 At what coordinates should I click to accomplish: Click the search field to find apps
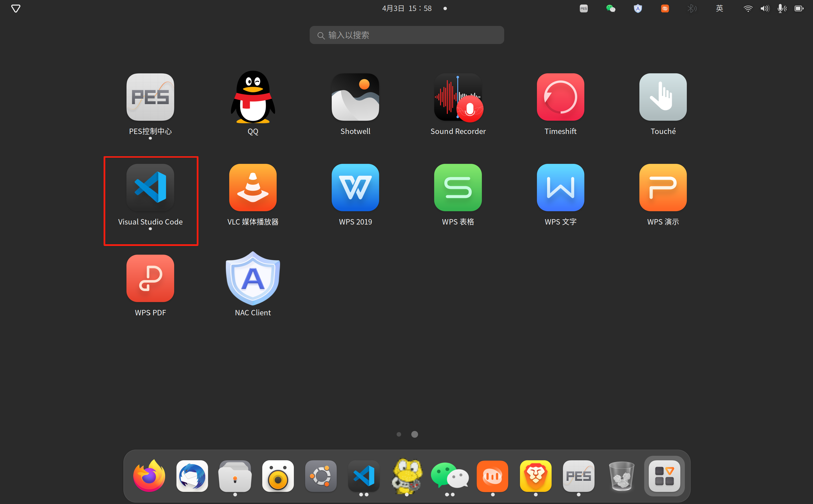[406, 35]
